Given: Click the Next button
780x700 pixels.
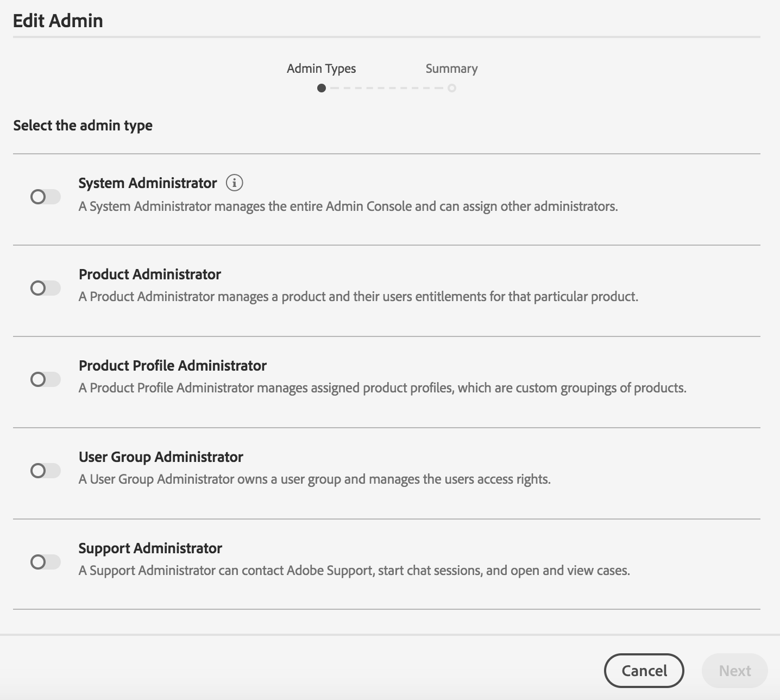Looking at the screenshot, I should (x=734, y=671).
